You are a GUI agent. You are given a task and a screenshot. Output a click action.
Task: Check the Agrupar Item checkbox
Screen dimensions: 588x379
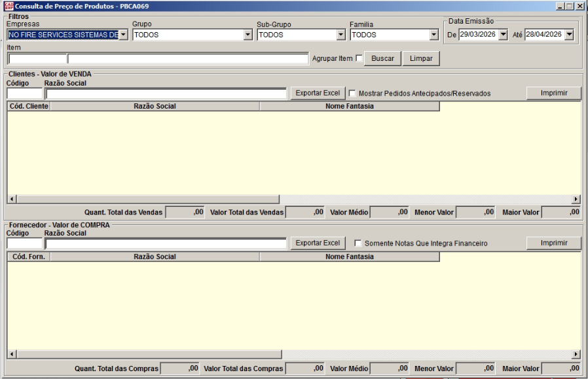359,58
